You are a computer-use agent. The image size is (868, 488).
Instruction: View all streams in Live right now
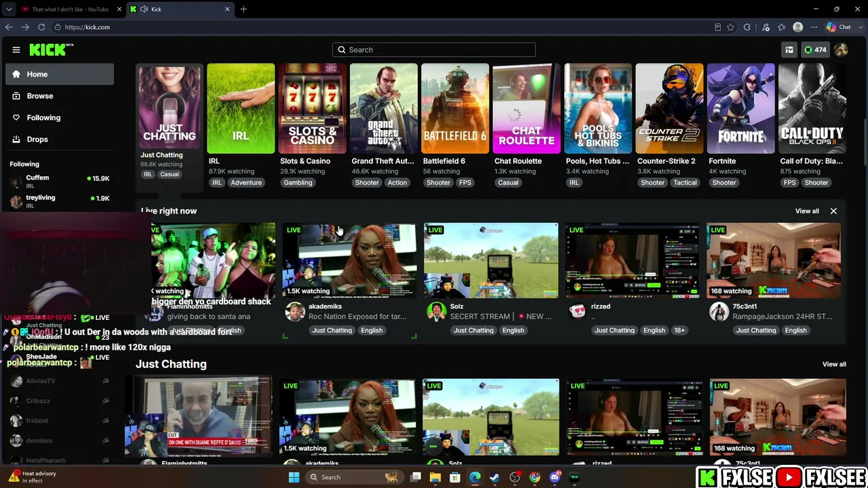tap(807, 211)
